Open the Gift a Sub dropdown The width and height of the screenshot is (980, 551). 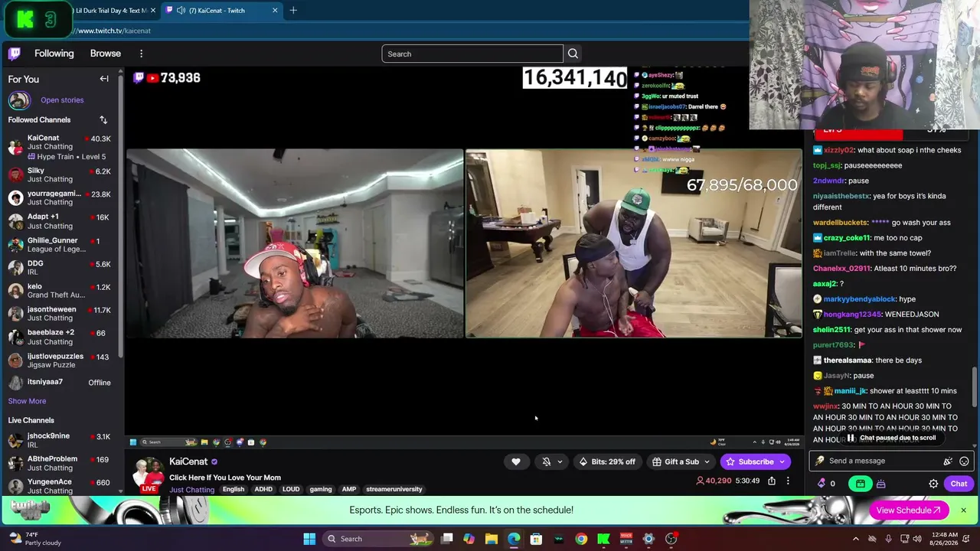[x=681, y=461]
